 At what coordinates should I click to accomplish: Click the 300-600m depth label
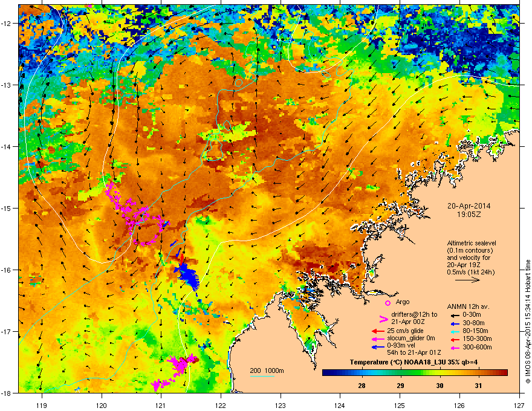[477, 348]
